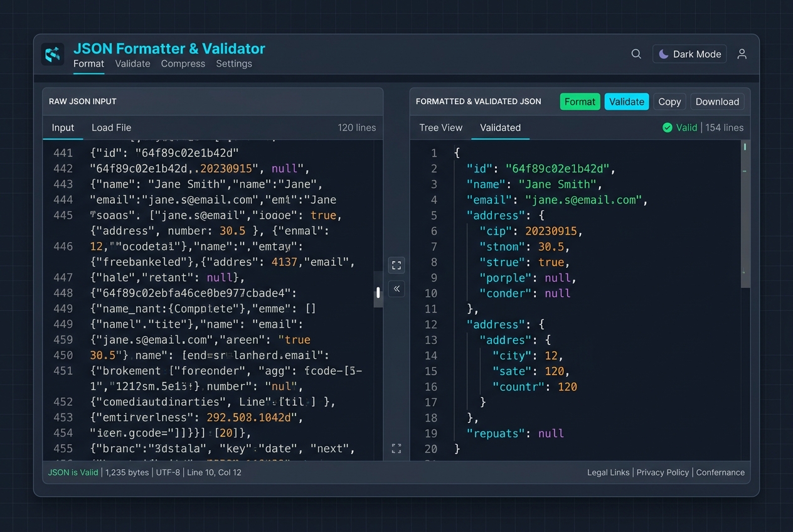Viewport: 793px width, 532px height.
Task: Click the "address" key on output line 12
Action: [x=497, y=324]
